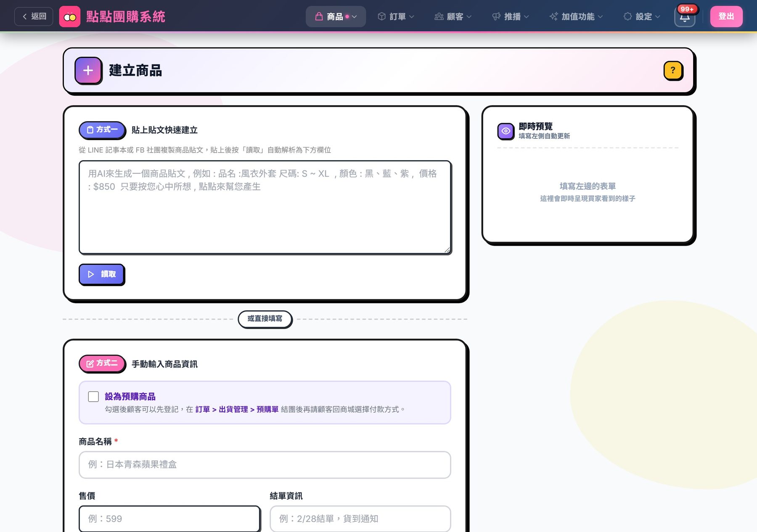The height and width of the screenshot is (532, 757).
Task: Enable the 設為預購商品 checkbox
Action: 93,397
